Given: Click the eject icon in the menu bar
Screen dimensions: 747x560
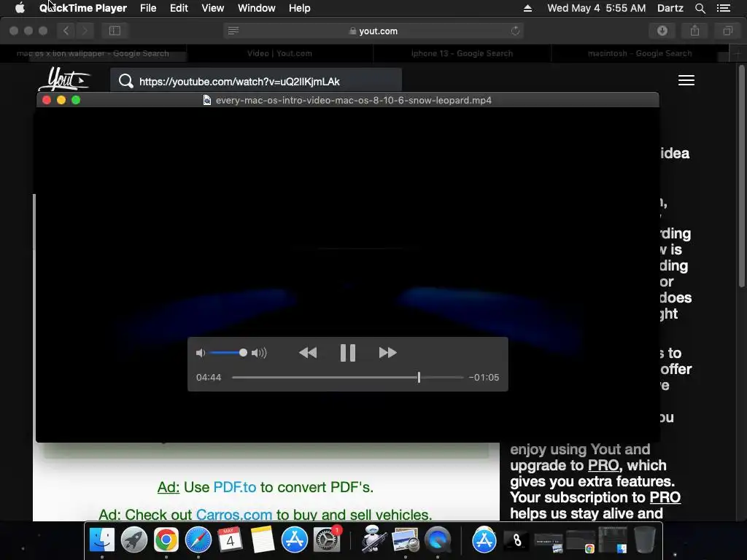Looking at the screenshot, I should pos(528,8).
